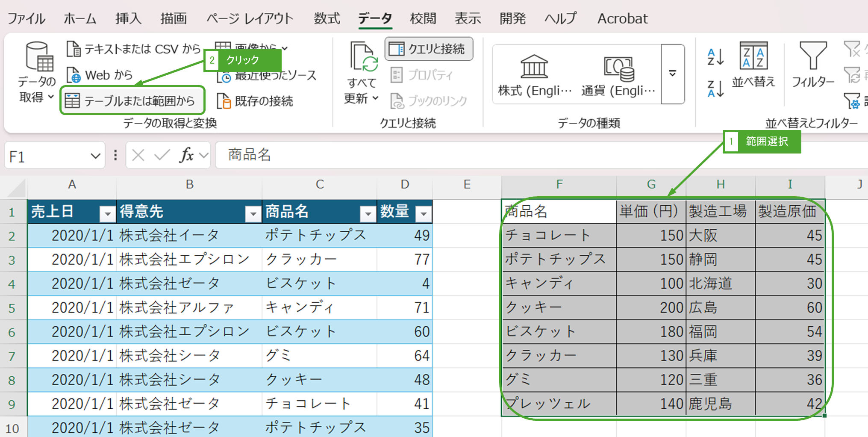Click the テーブルまたは範囲から table icon

(72, 101)
